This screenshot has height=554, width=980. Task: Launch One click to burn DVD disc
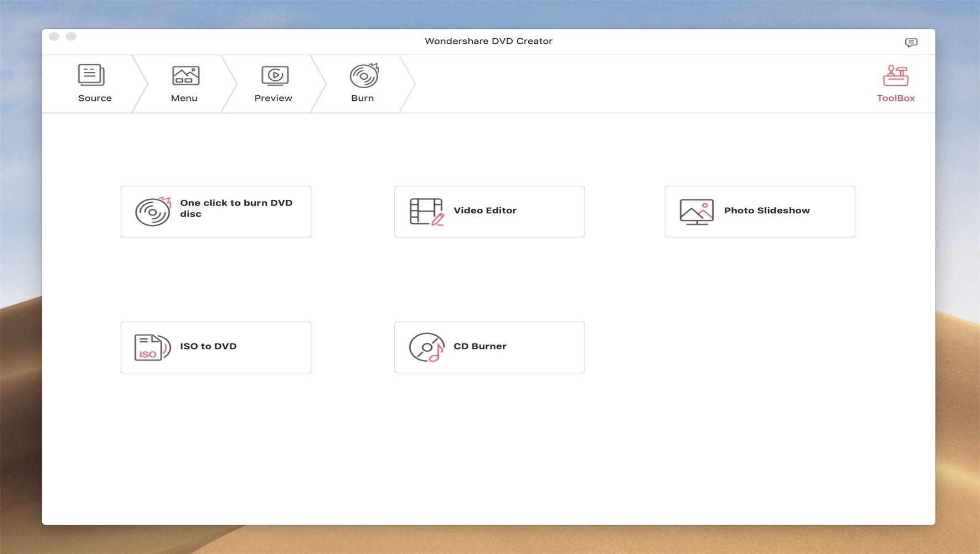[216, 212]
